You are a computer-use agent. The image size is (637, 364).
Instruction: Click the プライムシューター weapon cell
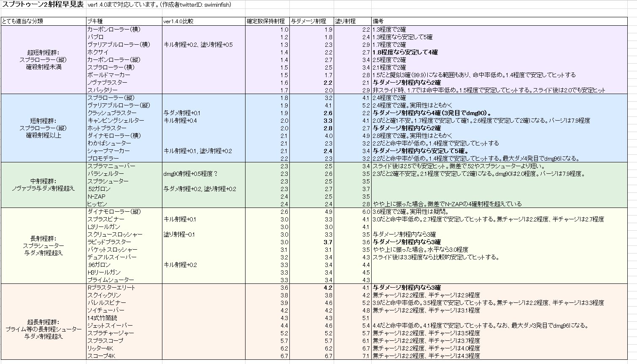(x=124, y=280)
